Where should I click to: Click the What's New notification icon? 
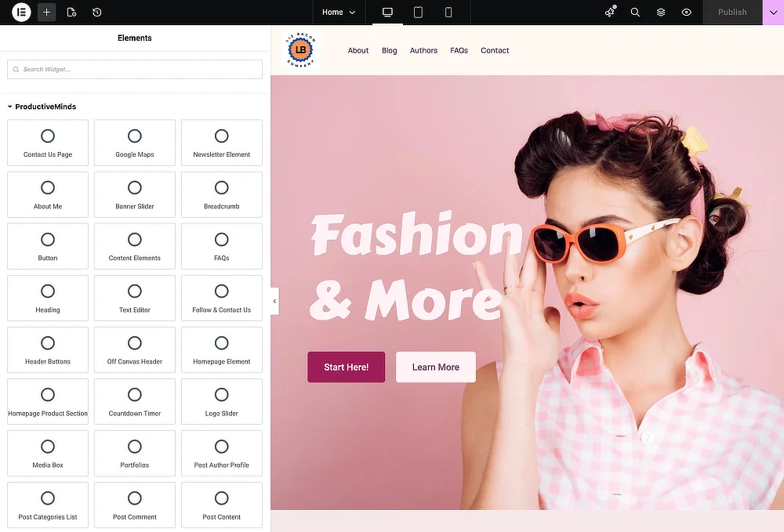tap(610, 13)
